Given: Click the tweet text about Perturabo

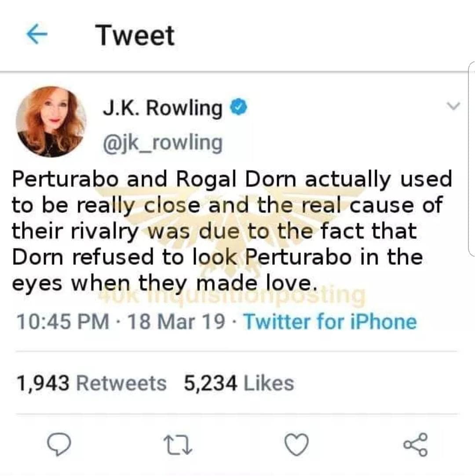Looking at the screenshot, I should pos(229,231).
